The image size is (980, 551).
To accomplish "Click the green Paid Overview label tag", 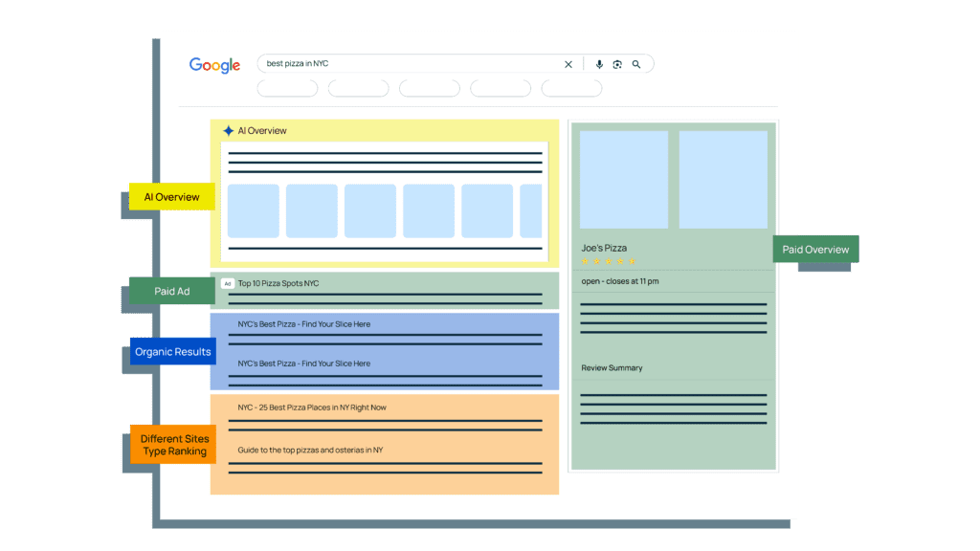I will (815, 250).
